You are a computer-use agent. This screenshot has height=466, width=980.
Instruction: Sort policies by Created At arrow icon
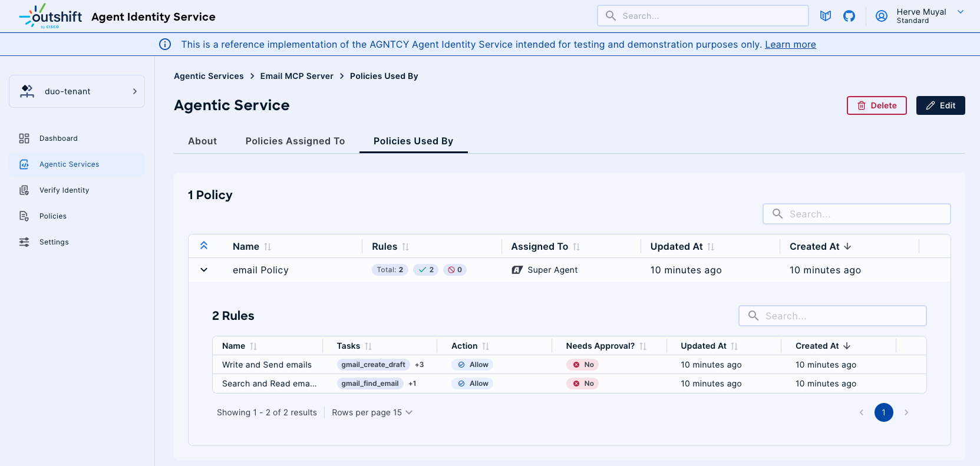click(x=847, y=246)
